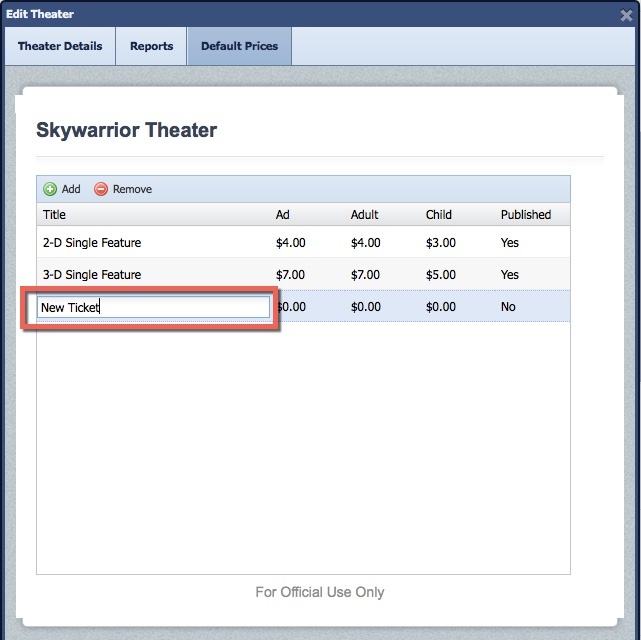The height and width of the screenshot is (640, 641).
Task: Click the $4.00 Adult price for 2-D
Action: 366,242
